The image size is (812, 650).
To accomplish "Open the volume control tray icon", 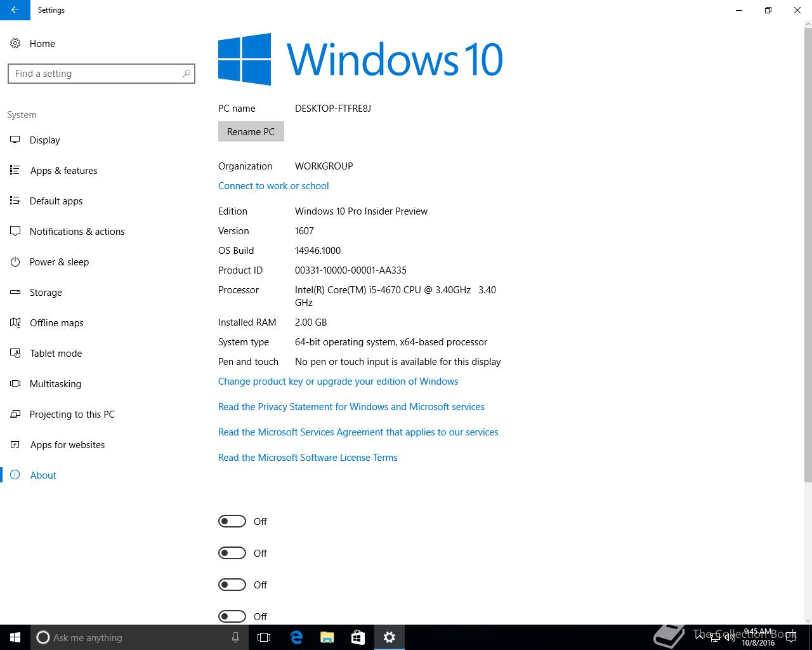I will [730, 637].
